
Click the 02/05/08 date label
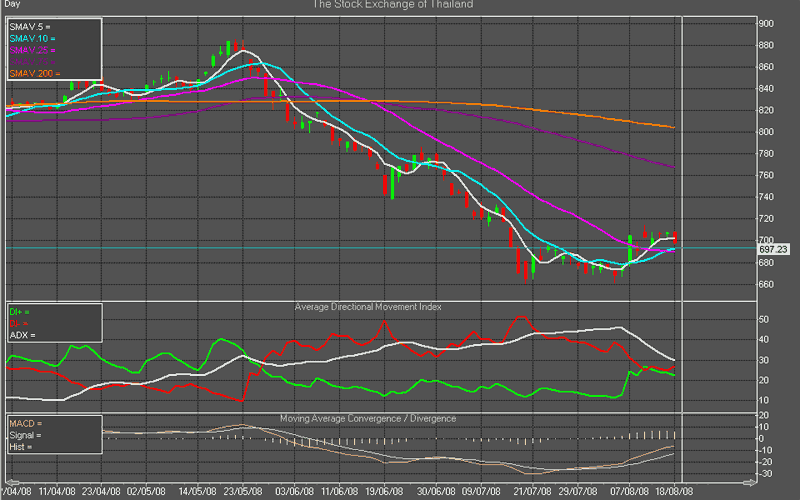[146, 492]
